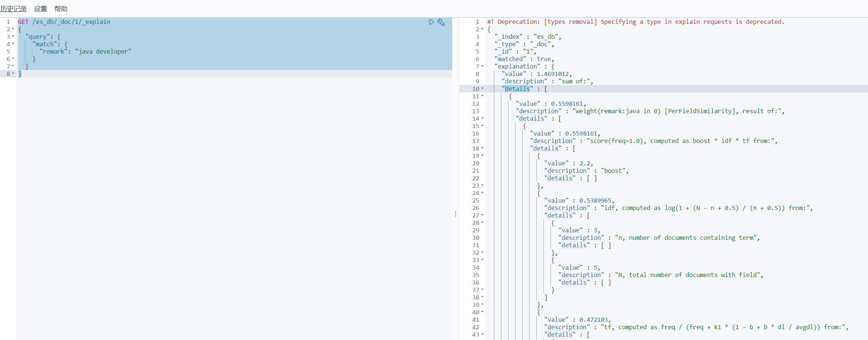Click the pane divider handle between editors
The image size is (868, 340).
456,214
